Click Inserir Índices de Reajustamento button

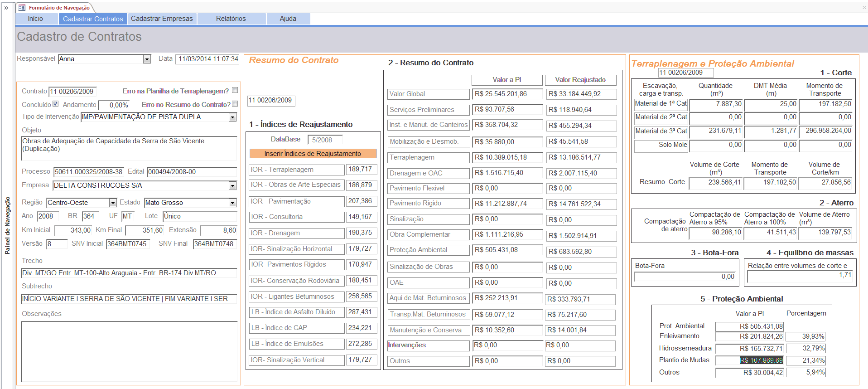(313, 154)
